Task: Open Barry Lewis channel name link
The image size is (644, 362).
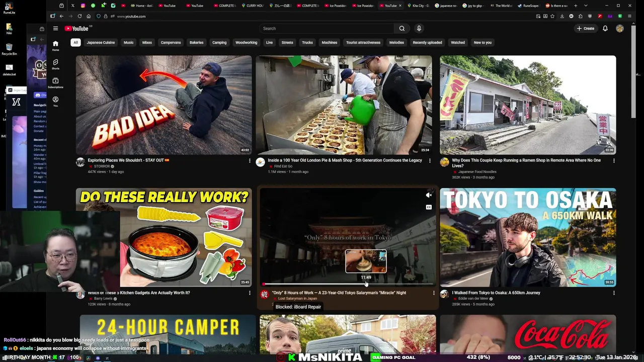Action: 103,299
